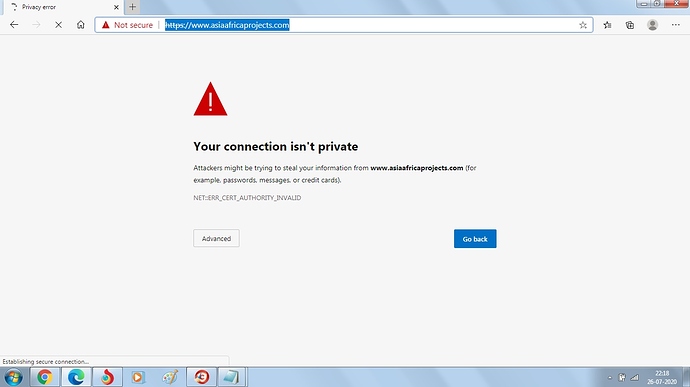Click the network signal tray icon
This screenshot has width=690, height=387.
[x=635, y=377]
